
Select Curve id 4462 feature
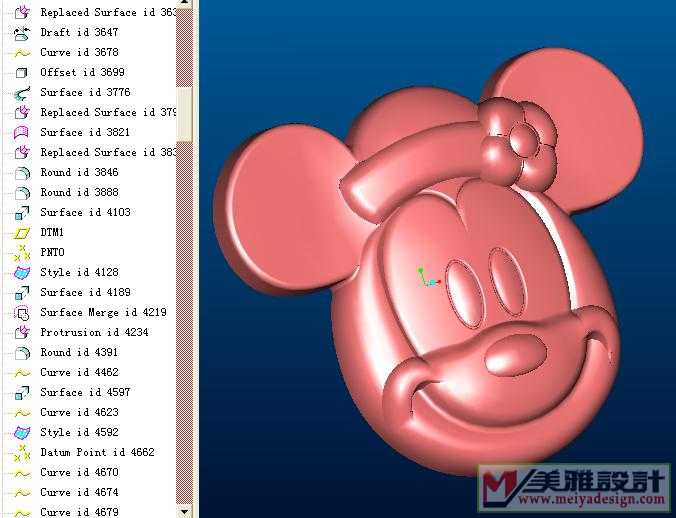(x=79, y=372)
